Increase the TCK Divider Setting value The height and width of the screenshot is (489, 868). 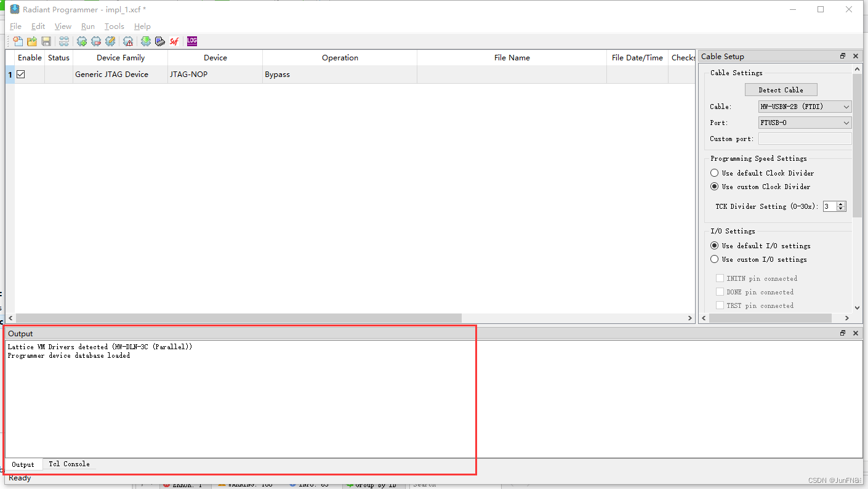click(842, 204)
